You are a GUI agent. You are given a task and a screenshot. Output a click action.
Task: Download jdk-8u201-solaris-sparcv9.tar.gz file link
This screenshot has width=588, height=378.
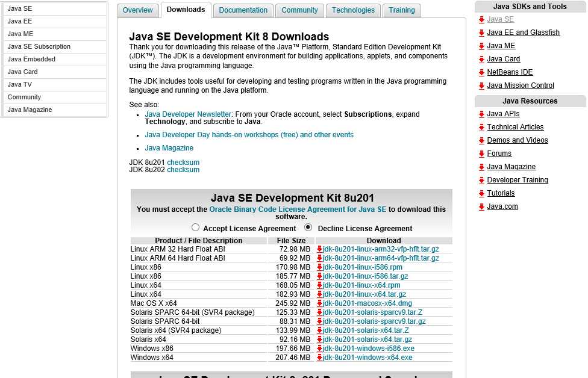374,321
